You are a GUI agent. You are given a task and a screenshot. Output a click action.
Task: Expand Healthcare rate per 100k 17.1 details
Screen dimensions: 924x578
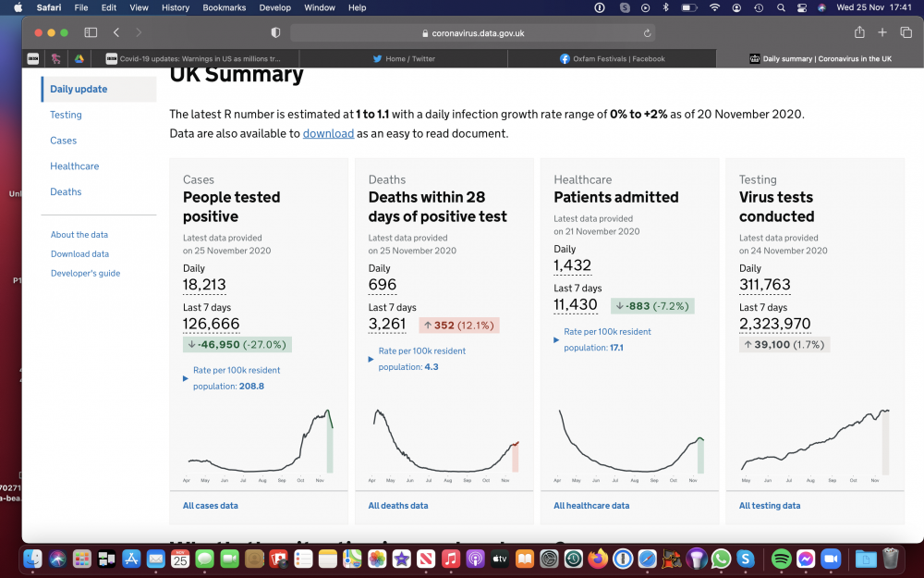click(602, 339)
